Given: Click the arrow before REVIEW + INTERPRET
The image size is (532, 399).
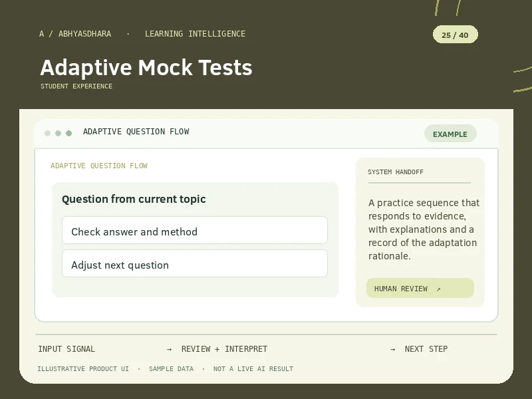Looking at the screenshot, I should (170, 349).
